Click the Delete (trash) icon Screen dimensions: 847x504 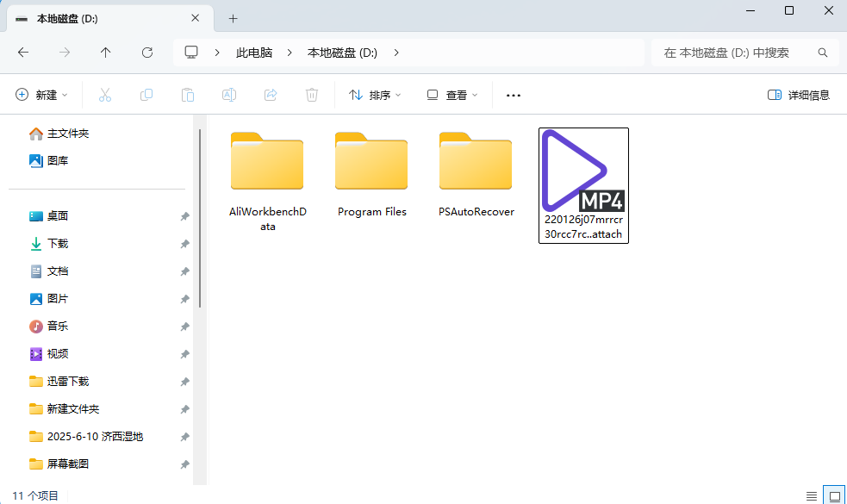(x=312, y=95)
